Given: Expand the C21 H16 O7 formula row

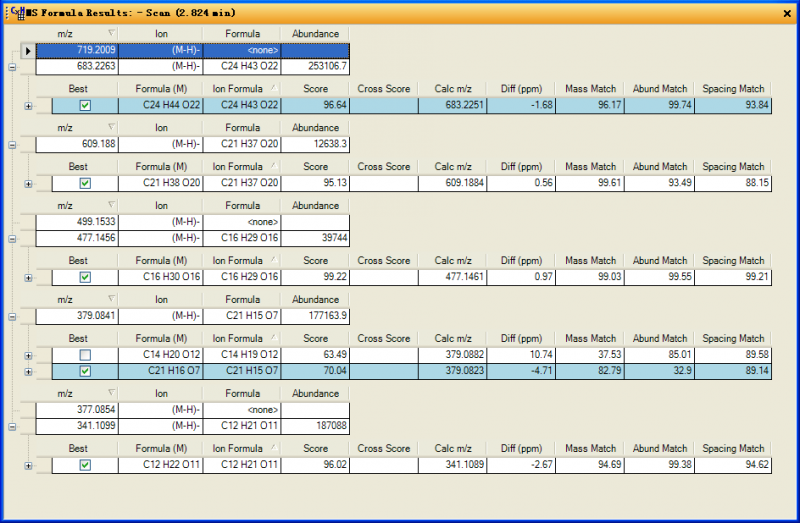Looking at the screenshot, I should coord(29,372).
